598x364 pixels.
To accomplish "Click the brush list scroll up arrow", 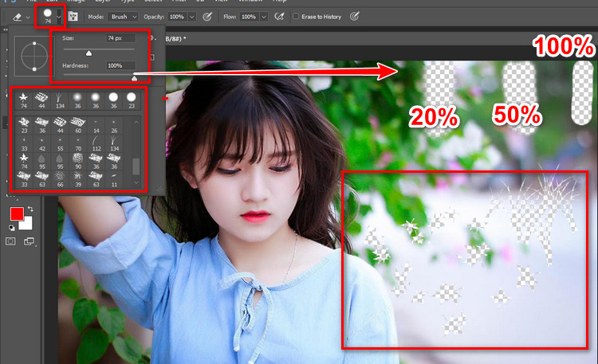I will pos(136,122).
